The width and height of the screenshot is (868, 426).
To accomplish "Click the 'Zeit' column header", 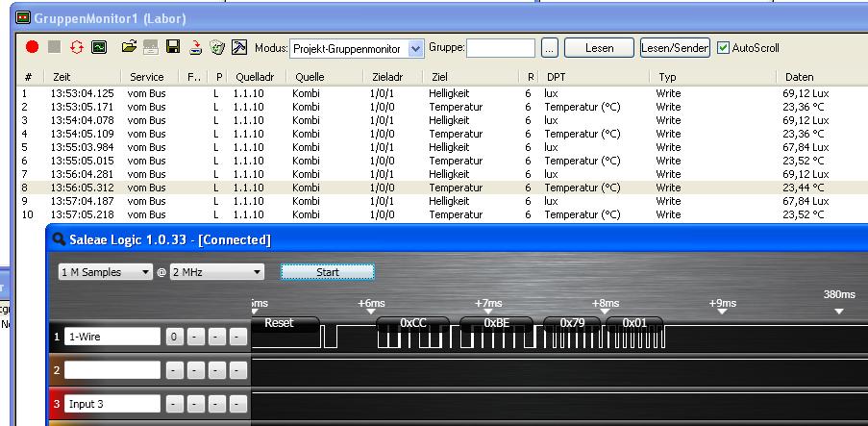I will pyautogui.click(x=62, y=77).
